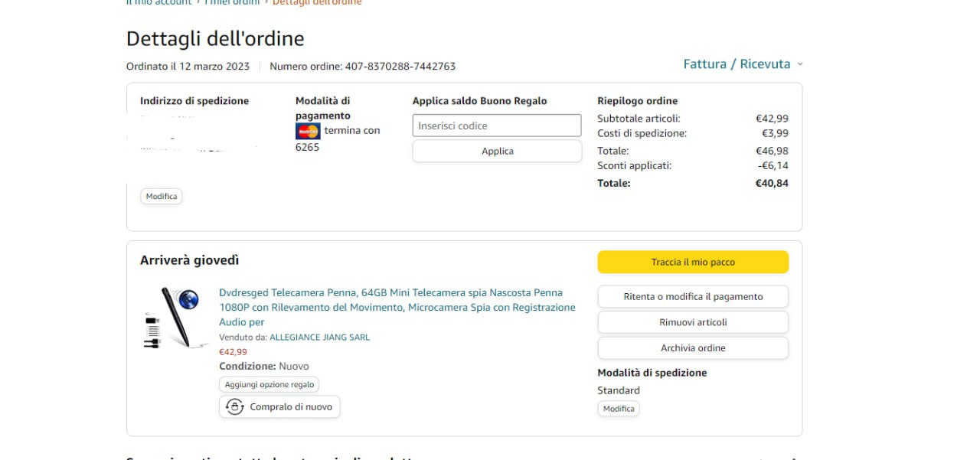Click 'Ritenta o modifica il pagamento'
The width and height of the screenshot is (980, 460).
[x=693, y=297]
